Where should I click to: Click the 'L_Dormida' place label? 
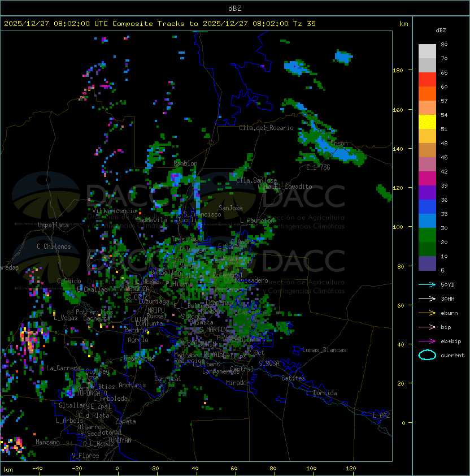(321, 393)
